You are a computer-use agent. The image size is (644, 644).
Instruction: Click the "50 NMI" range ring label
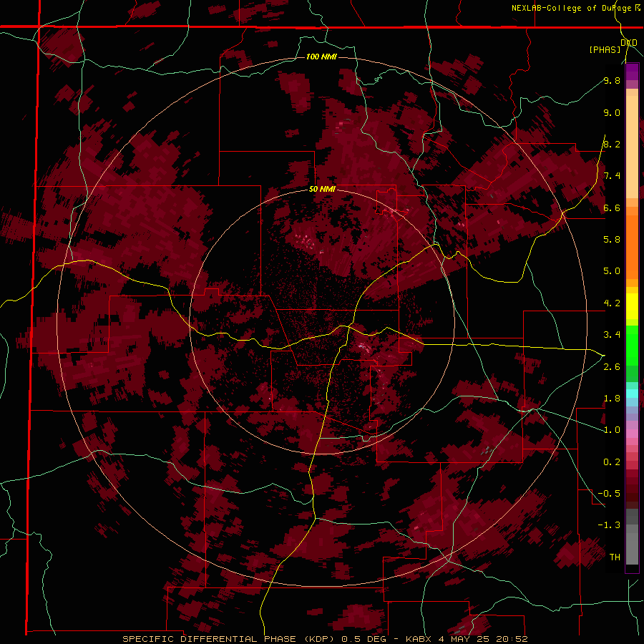(x=322, y=189)
